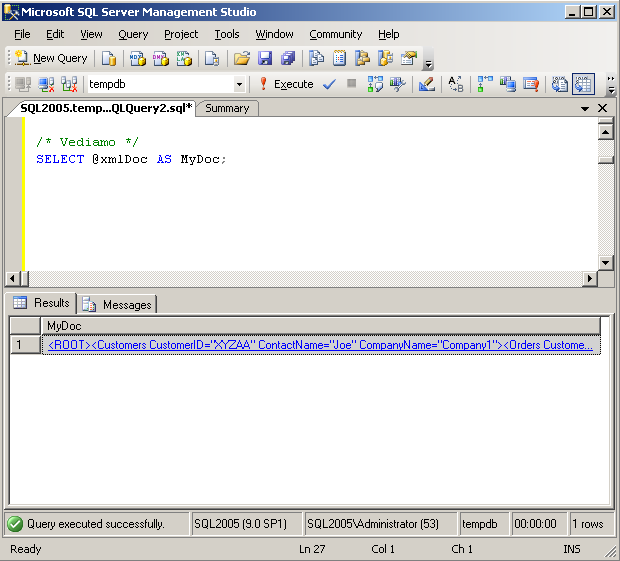Open the Tools menu
This screenshot has height=561, width=620.
click(227, 34)
